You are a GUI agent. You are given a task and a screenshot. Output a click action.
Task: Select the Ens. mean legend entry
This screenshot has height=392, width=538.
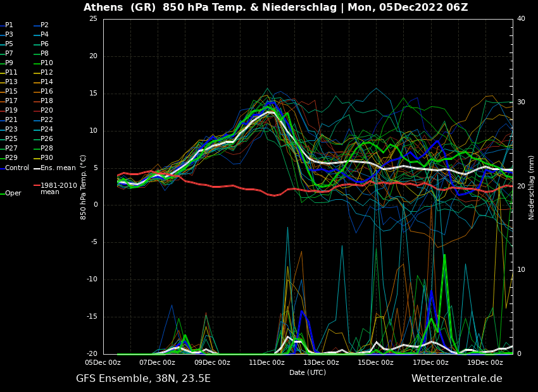tap(58, 168)
